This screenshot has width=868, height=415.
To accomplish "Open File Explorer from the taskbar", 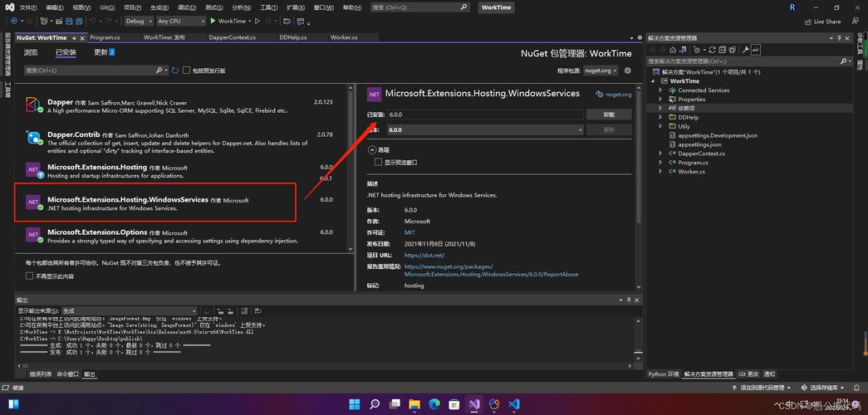I will tap(414, 403).
